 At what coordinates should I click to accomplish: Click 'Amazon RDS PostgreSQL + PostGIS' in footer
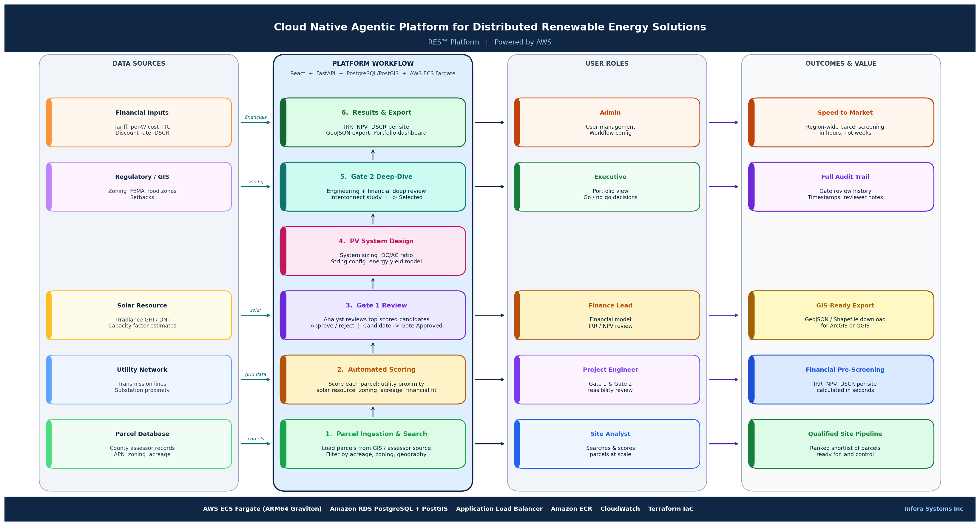coord(389,509)
